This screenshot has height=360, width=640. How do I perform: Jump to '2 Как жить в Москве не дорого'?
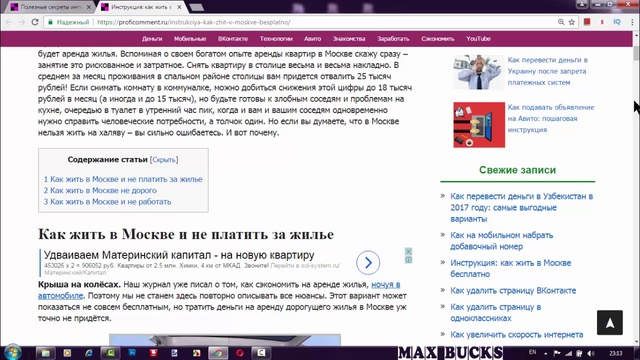point(100,191)
